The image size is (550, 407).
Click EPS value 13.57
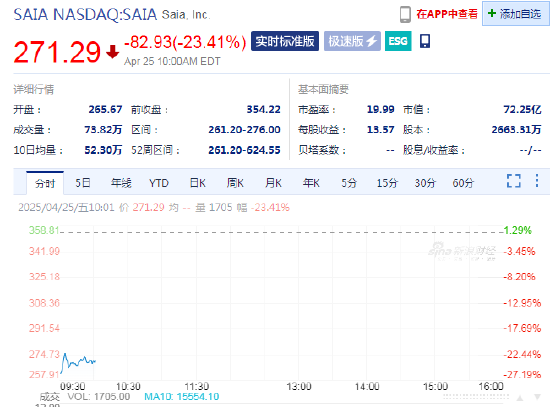point(381,130)
